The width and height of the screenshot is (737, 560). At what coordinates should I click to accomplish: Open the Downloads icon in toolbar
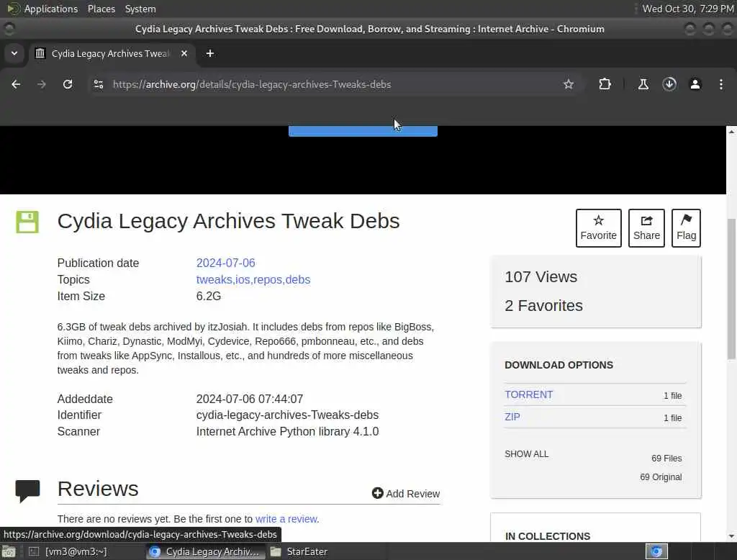pyautogui.click(x=669, y=84)
